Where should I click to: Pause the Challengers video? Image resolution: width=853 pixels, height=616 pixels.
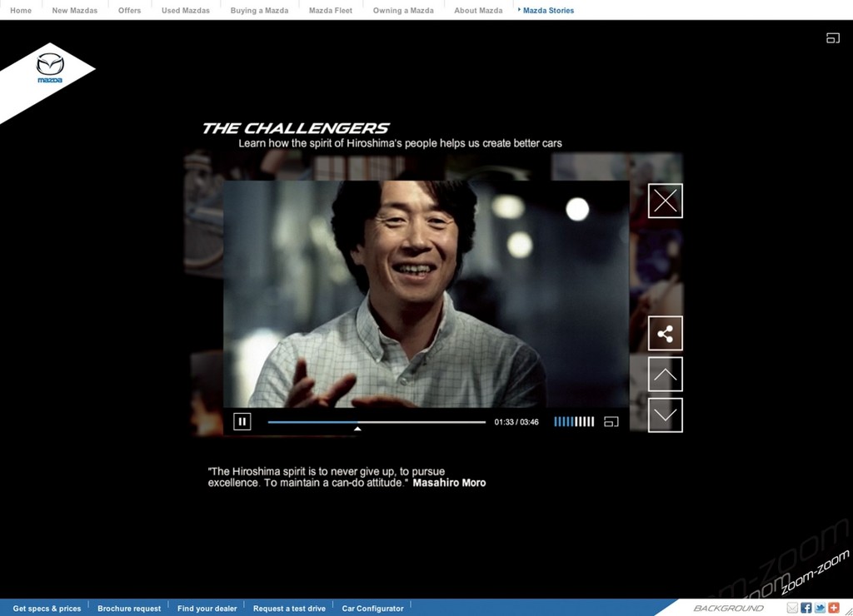(242, 421)
